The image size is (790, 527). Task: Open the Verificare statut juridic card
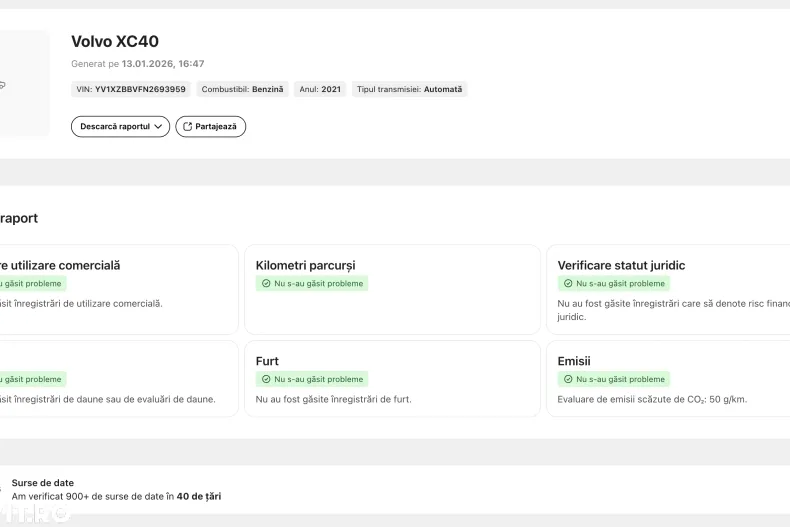tap(668, 289)
